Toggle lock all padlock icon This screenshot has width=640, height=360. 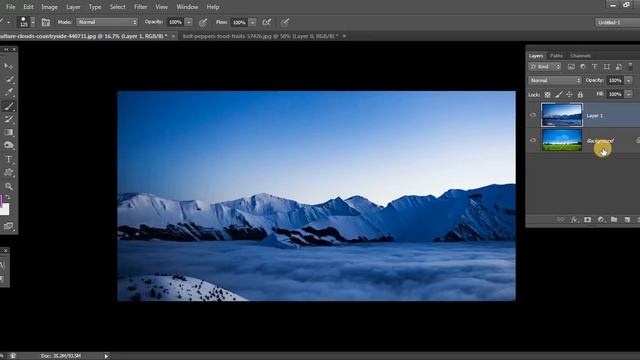pyautogui.click(x=580, y=94)
